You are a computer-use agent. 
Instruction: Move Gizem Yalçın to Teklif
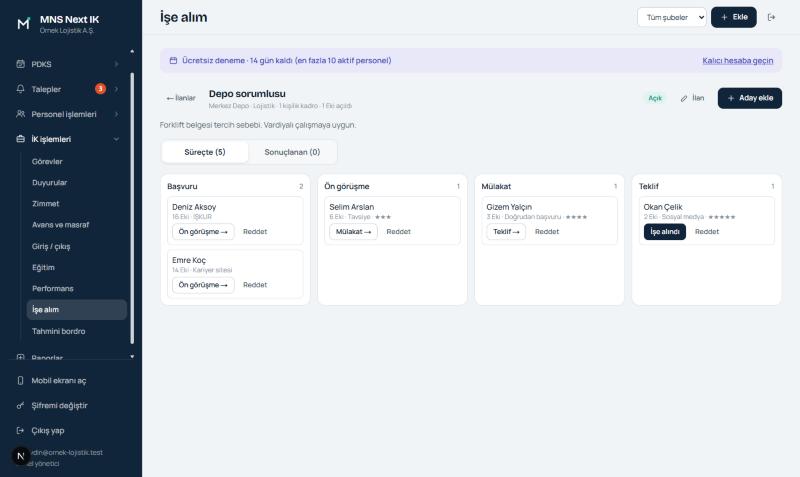coord(506,232)
